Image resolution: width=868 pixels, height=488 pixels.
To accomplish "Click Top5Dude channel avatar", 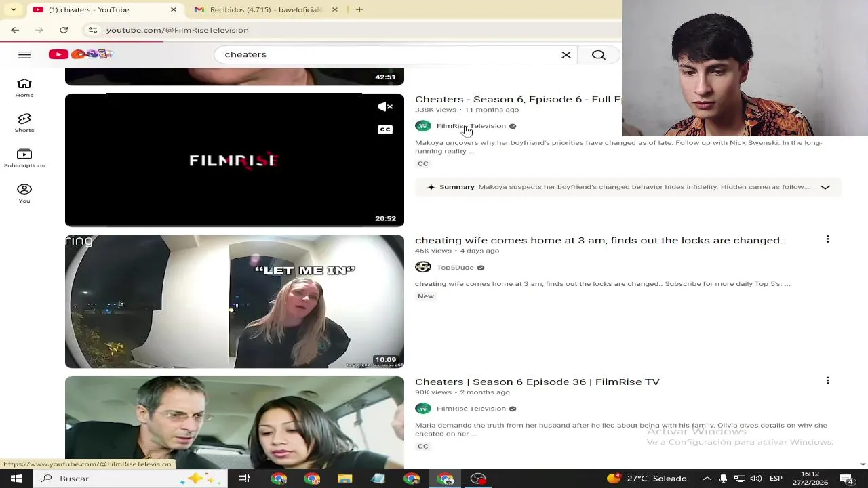I will point(423,267).
